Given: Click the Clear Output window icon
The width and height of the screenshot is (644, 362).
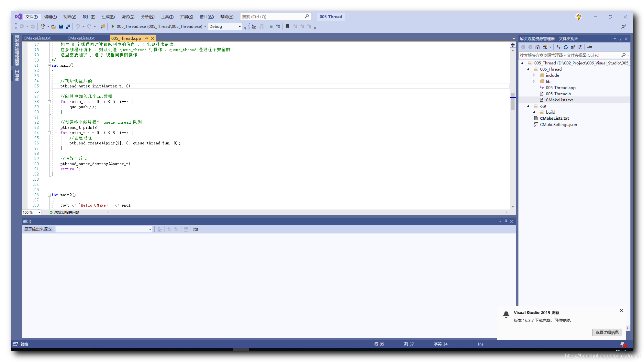Looking at the screenshot, I should (x=185, y=229).
